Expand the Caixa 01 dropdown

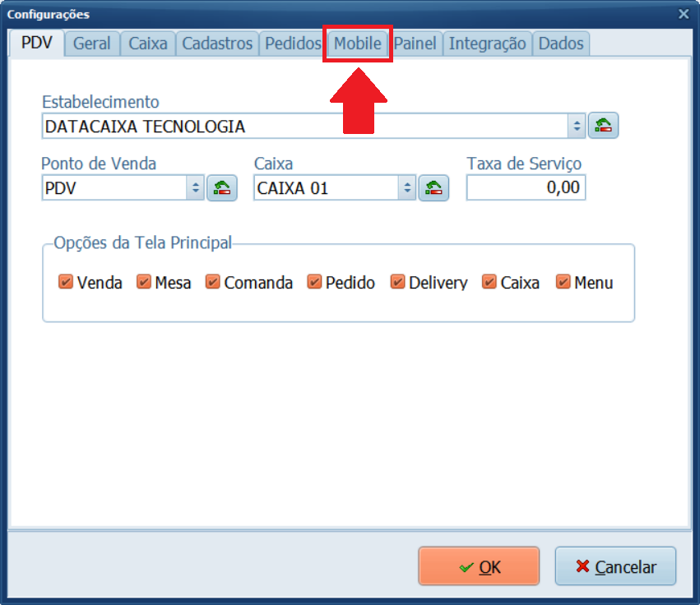tap(408, 187)
